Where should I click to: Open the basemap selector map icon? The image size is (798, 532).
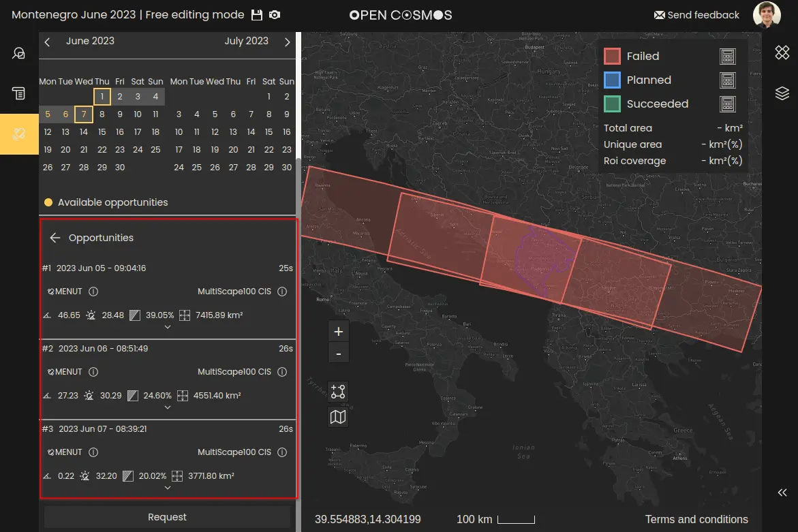(x=338, y=417)
